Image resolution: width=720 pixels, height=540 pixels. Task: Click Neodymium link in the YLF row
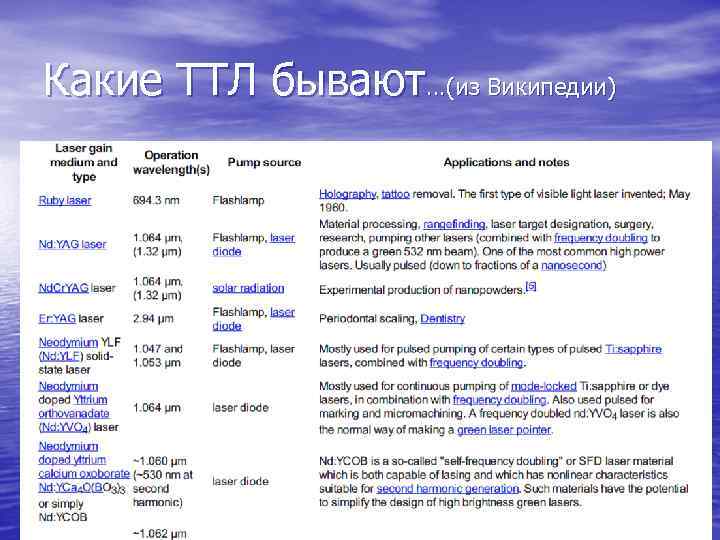68,342
